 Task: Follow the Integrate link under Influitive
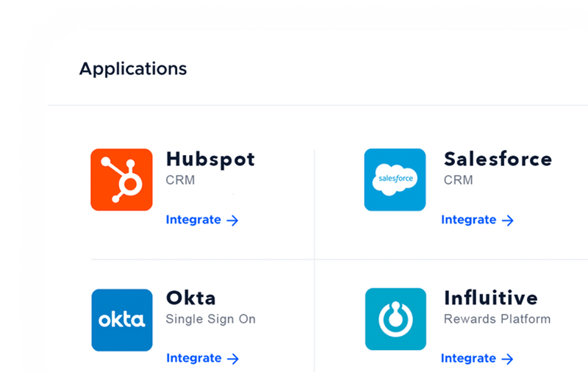coord(468,358)
